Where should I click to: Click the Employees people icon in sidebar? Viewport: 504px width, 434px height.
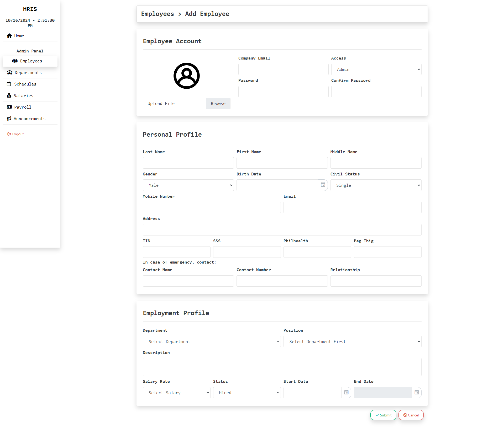tap(15, 61)
